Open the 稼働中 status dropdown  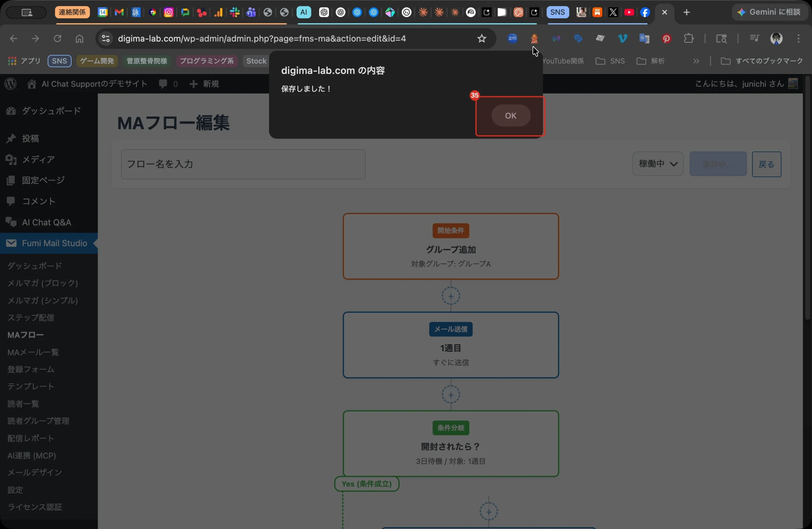(x=658, y=164)
